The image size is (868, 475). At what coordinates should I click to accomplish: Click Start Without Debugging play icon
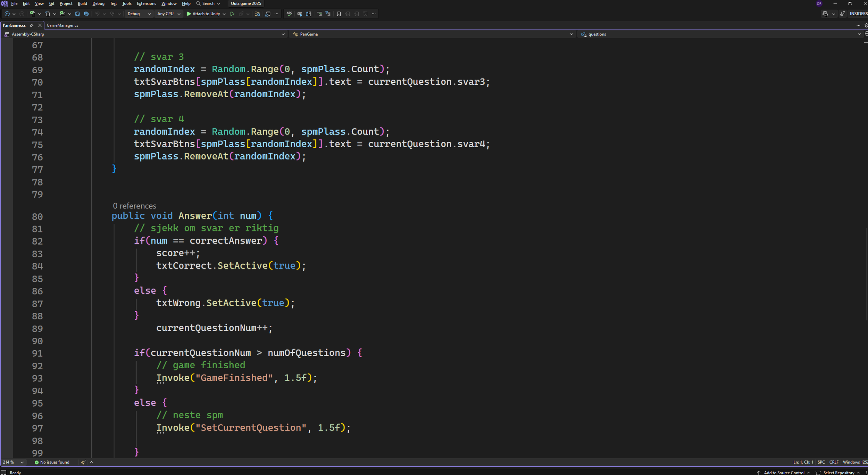232,14
